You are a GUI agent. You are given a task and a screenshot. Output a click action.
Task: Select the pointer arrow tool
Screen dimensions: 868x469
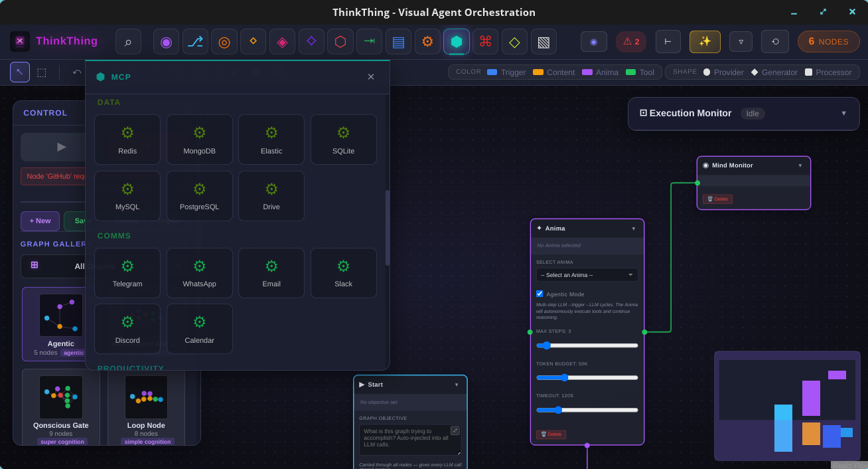pos(20,72)
